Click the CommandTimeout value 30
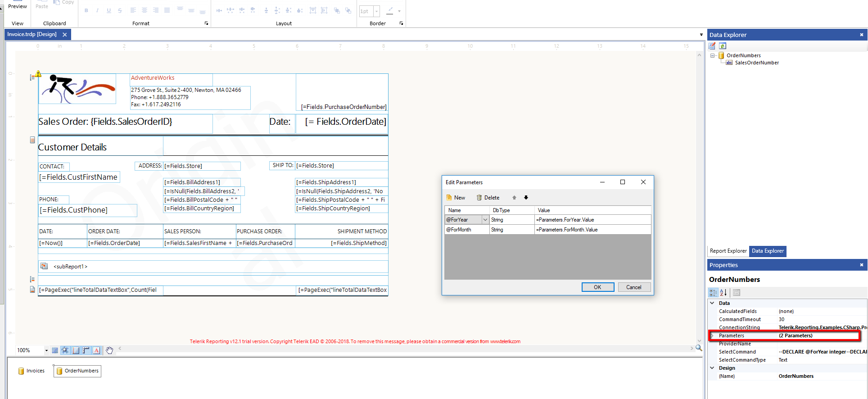 pyautogui.click(x=782, y=320)
